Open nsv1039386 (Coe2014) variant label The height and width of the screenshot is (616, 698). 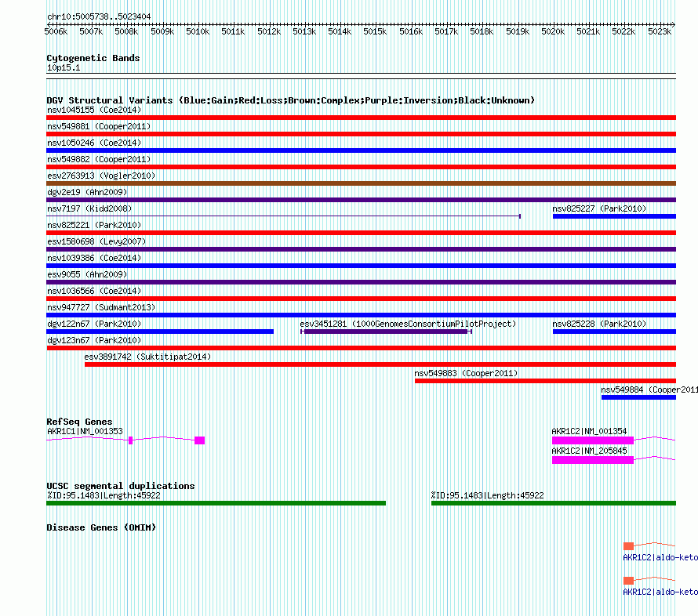click(x=94, y=258)
